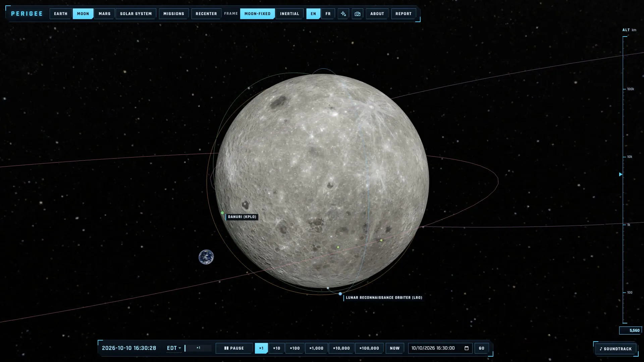
Task: Set language to FR
Action: tap(328, 14)
